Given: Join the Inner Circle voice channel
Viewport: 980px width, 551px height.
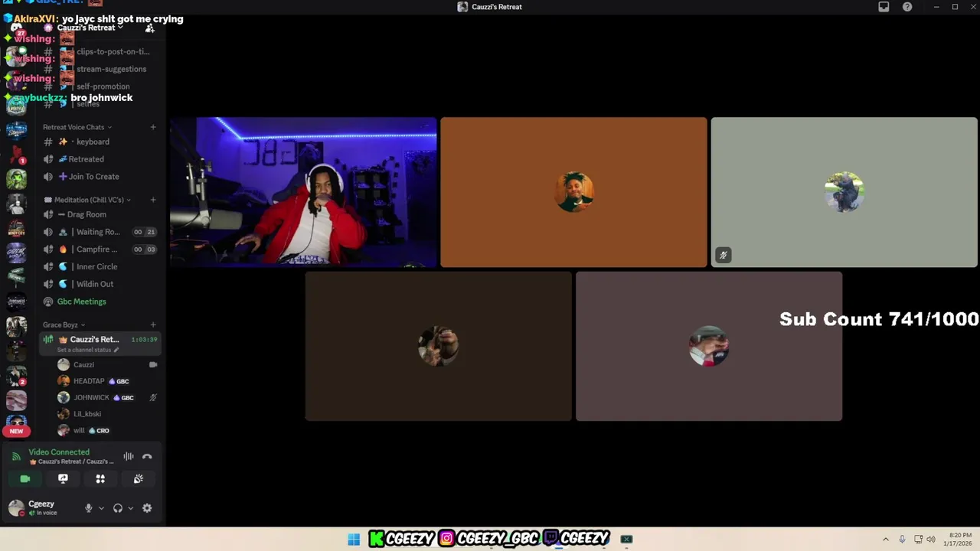Looking at the screenshot, I should pos(100,266).
